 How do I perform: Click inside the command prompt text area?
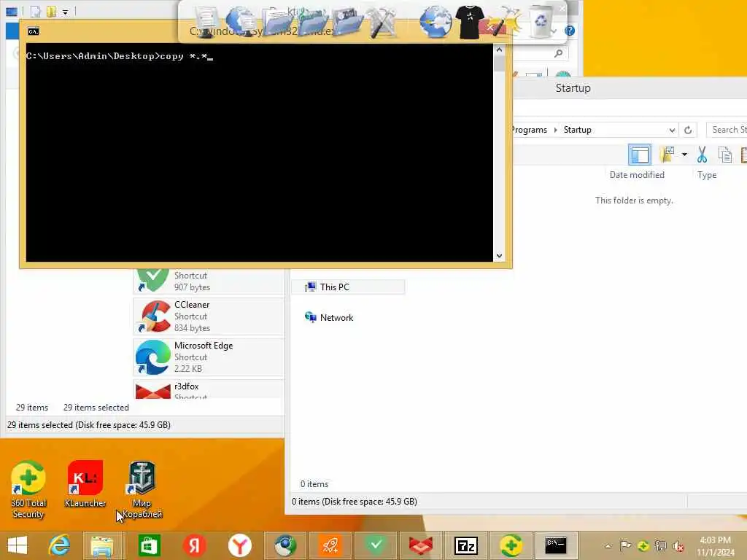[259, 152]
